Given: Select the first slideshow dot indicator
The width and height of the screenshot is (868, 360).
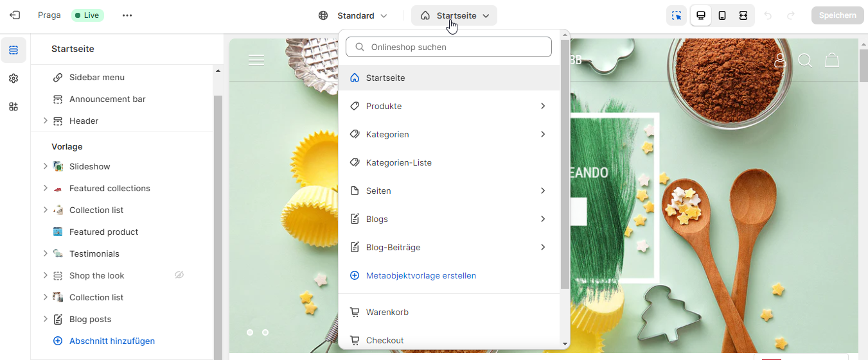Looking at the screenshot, I should click(250, 332).
